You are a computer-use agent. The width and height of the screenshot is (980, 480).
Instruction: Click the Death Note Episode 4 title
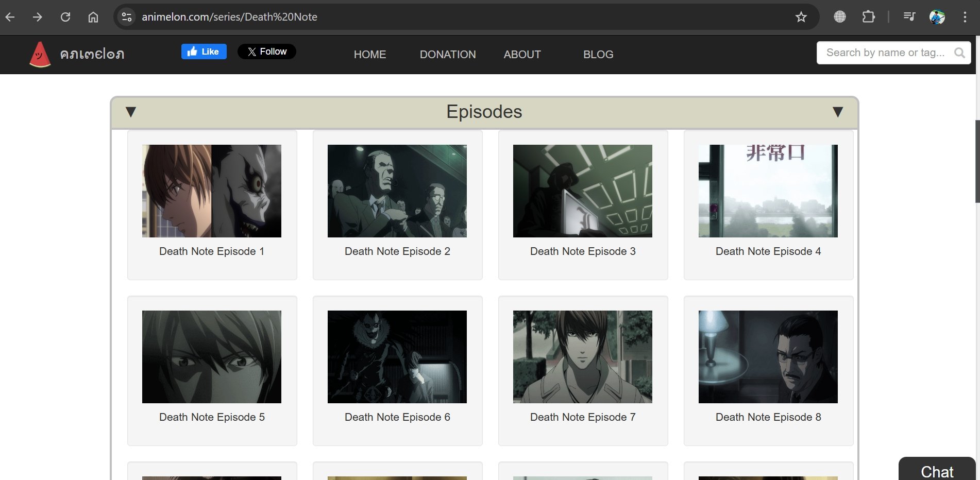(x=768, y=251)
